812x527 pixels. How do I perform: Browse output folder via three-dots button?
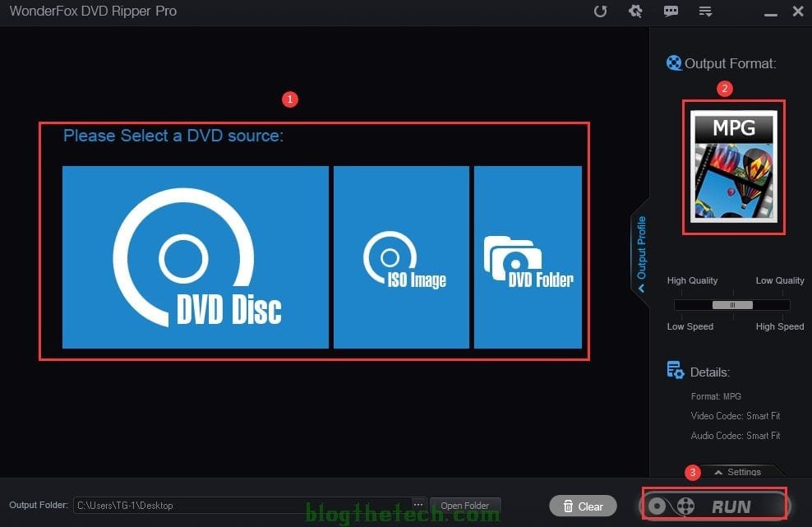[x=418, y=505]
